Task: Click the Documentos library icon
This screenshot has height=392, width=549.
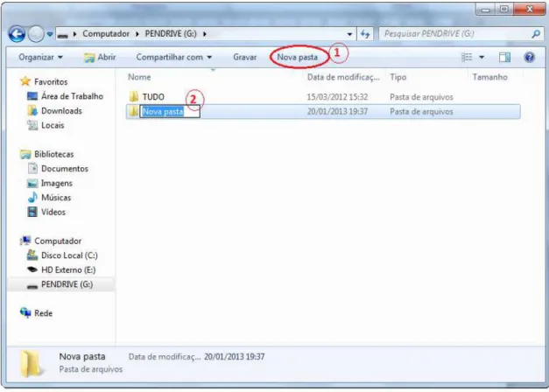Action: (x=32, y=169)
